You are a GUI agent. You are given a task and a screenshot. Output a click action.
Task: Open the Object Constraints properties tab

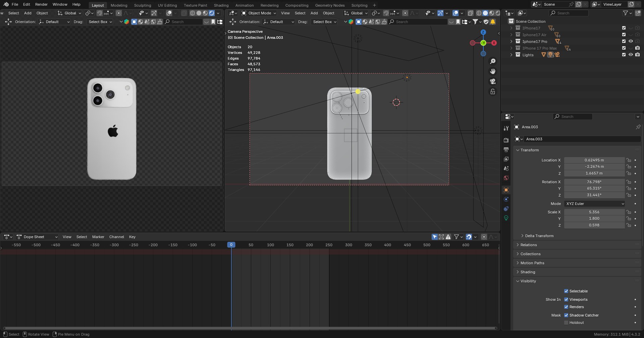(506, 209)
